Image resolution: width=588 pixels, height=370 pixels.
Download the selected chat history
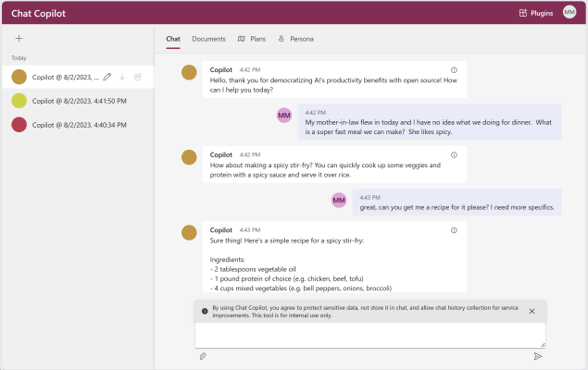tap(122, 77)
